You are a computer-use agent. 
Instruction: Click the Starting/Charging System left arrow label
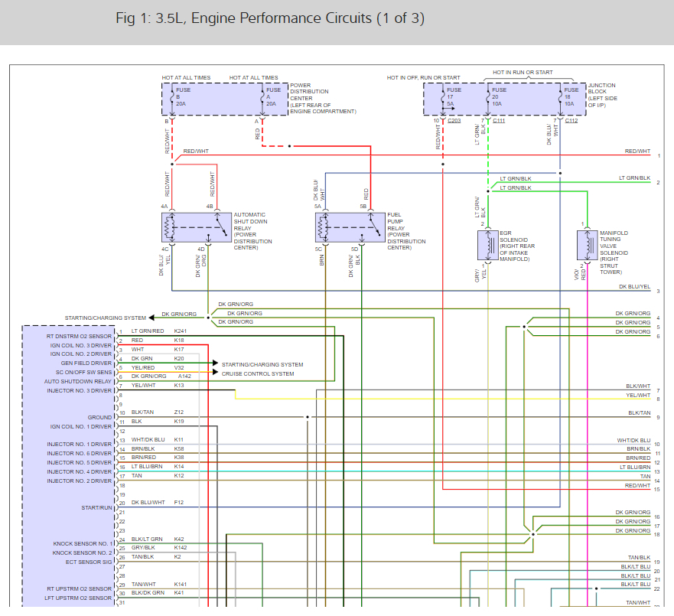[x=106, y=318]
